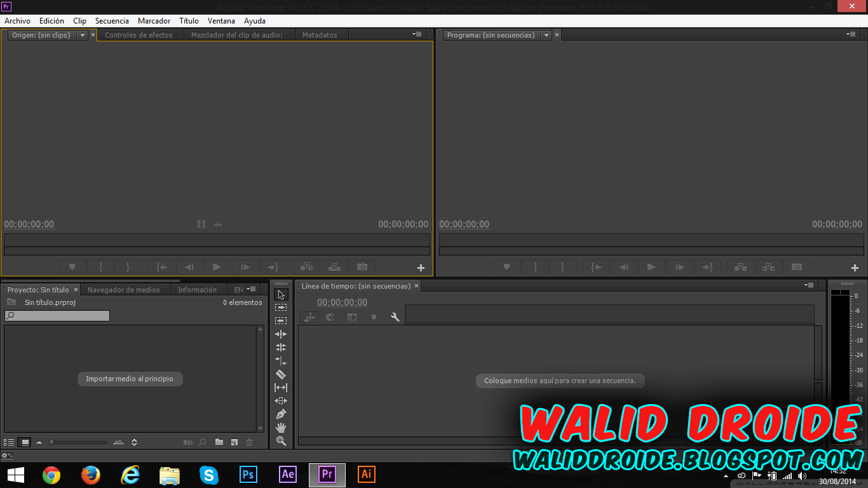This screenshot has width=868, height=488.
Task: Add a marker in the timeline panel
Action: pos(374,317)
